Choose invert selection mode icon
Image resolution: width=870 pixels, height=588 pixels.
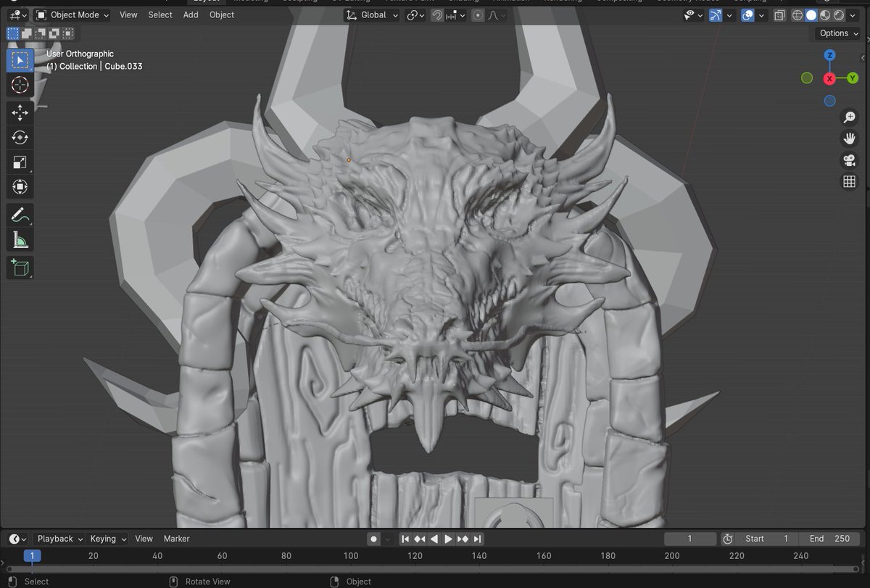click(54, 33)
